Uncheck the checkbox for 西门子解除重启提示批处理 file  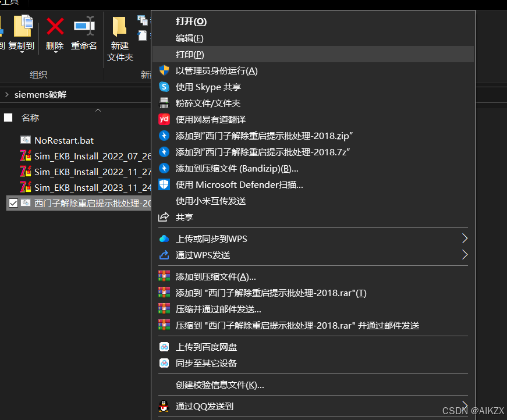(13, 203)
